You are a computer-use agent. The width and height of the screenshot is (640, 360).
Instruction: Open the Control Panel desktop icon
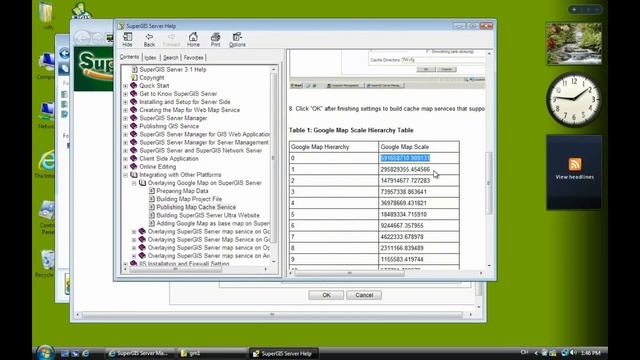(47, 217)
